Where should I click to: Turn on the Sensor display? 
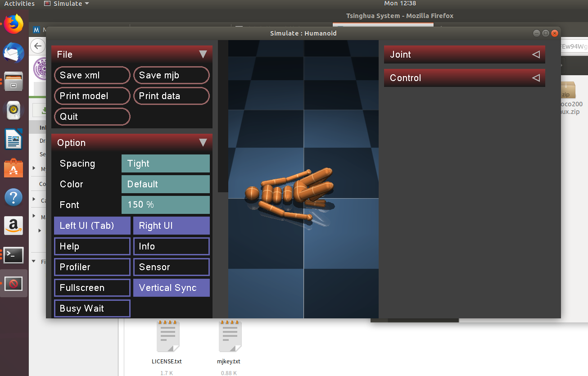(171, 267)
